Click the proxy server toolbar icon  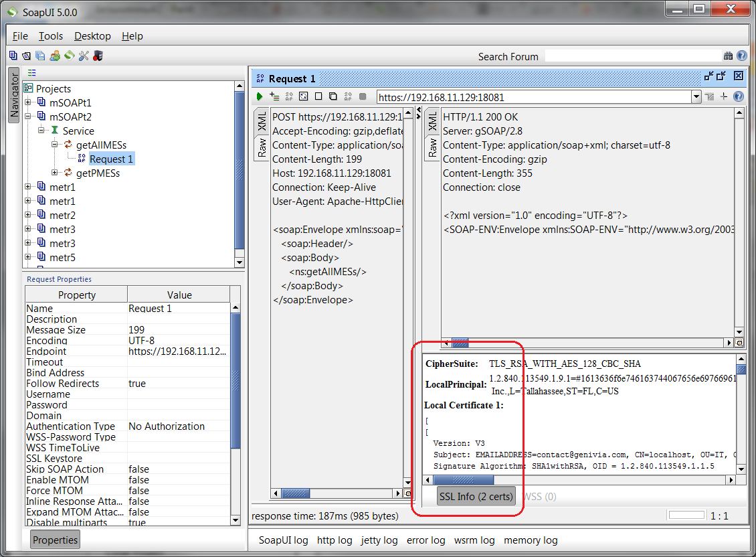tap(98, 56)
